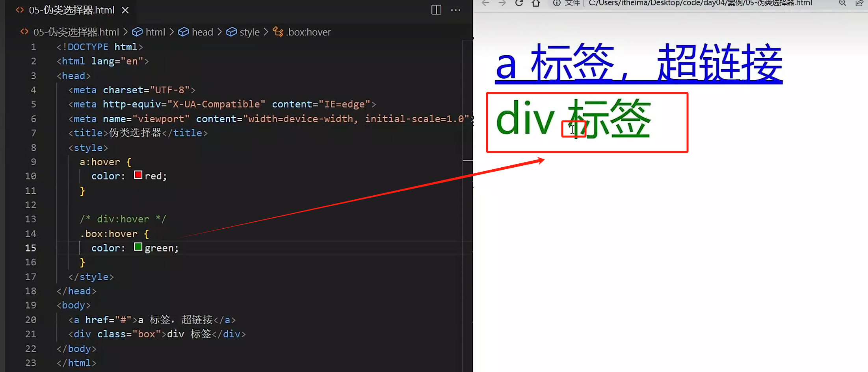Click the 'a 标签，超链接' hyperlink
Screen dimensions: 868x372
pyautogui.click(x=639, y=63)
